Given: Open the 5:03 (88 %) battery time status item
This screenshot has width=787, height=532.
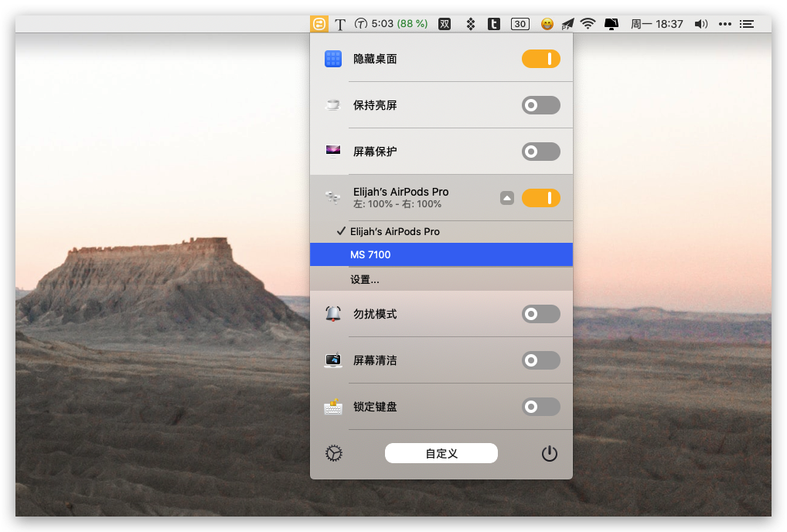Looking at the screenshot, I should [x=391, y=24].
